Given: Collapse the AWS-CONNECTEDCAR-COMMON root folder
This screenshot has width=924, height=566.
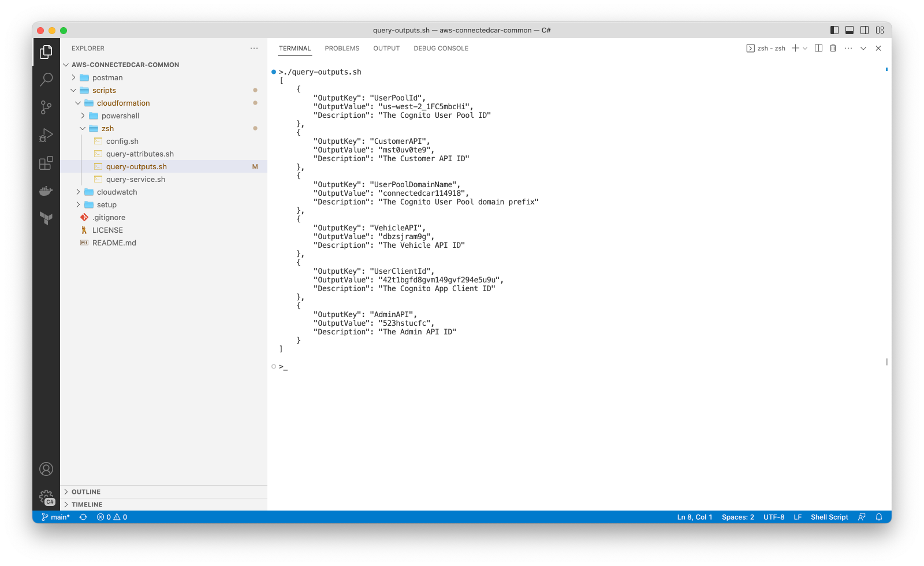Looking at the screenshot, I should coord(164,65).
